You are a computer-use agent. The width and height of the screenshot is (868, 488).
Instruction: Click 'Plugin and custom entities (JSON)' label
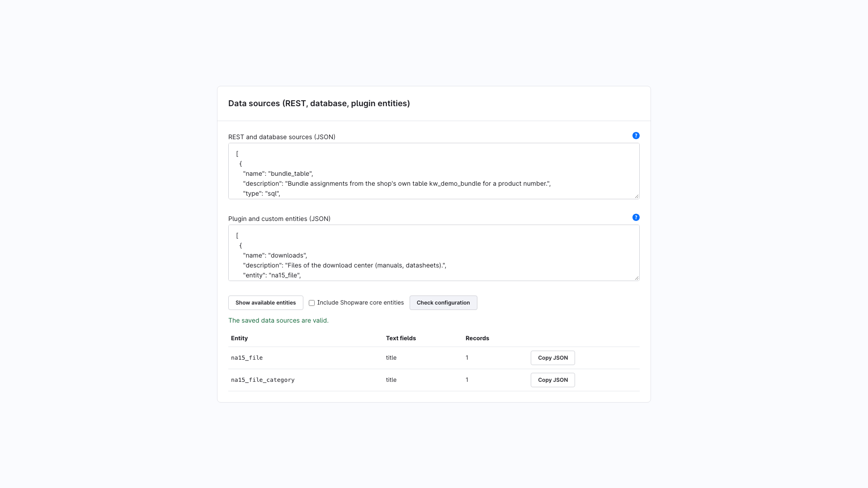[279, 219]
